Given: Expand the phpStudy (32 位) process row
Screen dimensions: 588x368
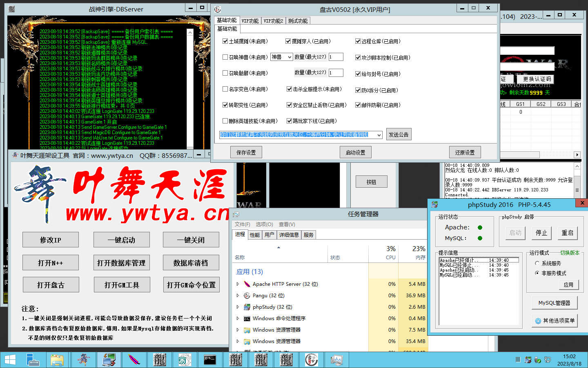Looking at the screenshot, I should (238, 307).
